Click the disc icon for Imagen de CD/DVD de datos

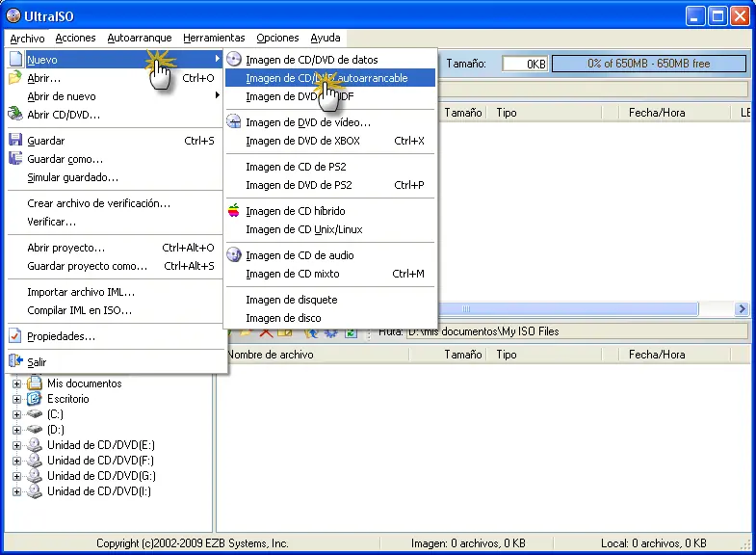point(234,59)
